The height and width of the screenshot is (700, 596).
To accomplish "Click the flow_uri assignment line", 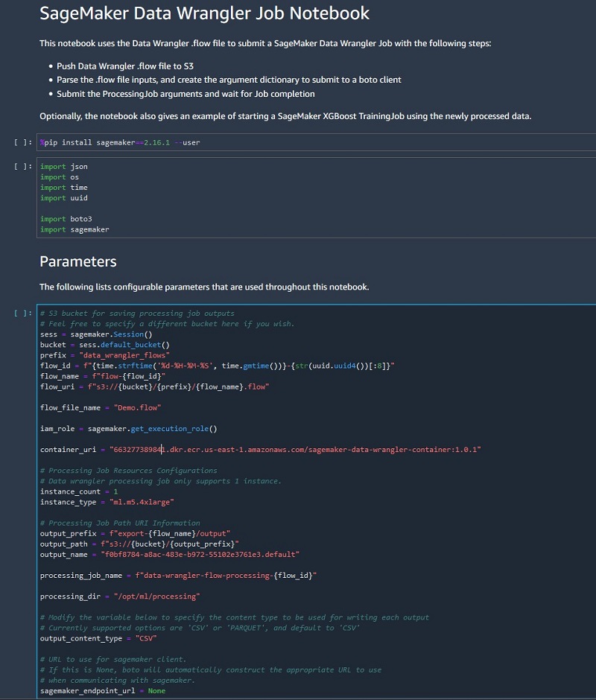I will point(154,386).
